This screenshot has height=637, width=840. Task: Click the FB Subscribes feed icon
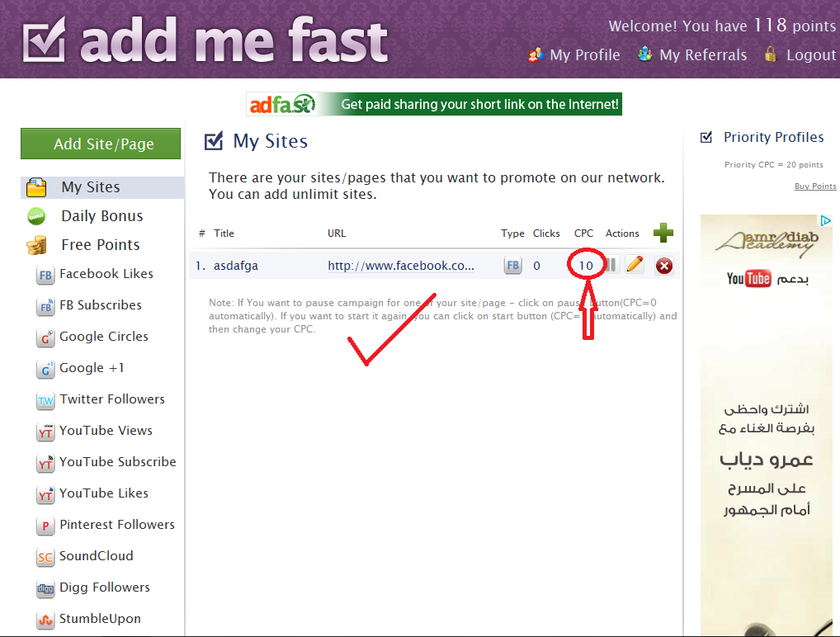point(45,306)
